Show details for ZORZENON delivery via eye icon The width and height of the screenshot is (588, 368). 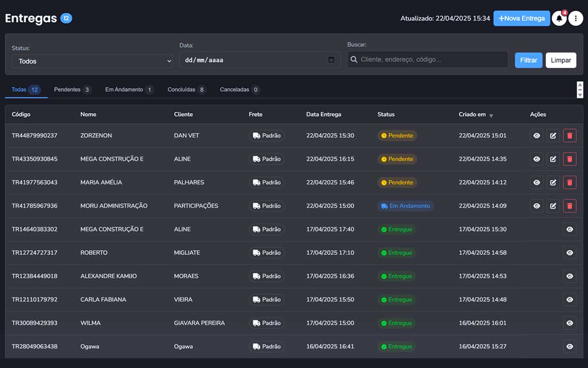point(537,135)
